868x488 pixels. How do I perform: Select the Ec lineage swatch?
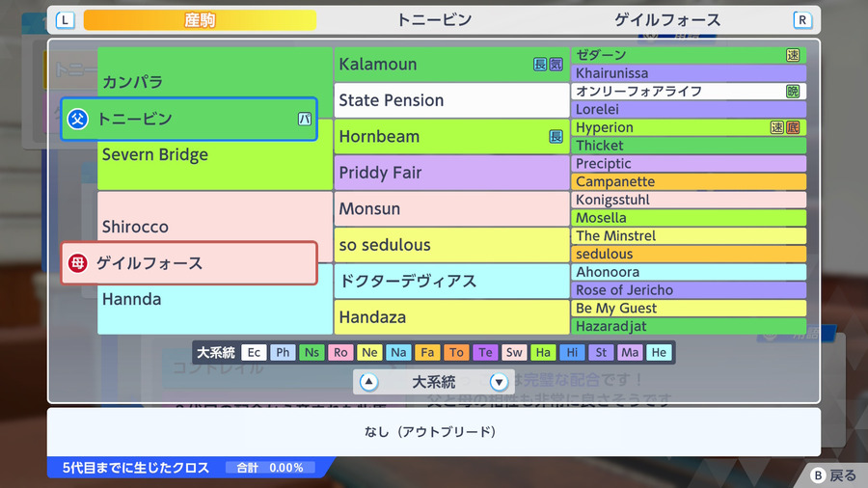coord(254,352)
